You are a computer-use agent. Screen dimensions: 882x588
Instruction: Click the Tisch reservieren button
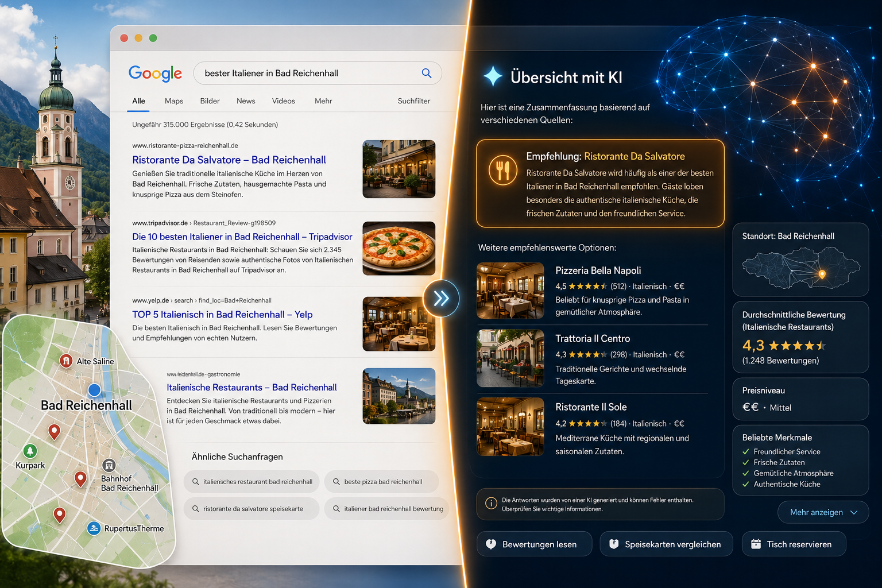pos(794,544)
